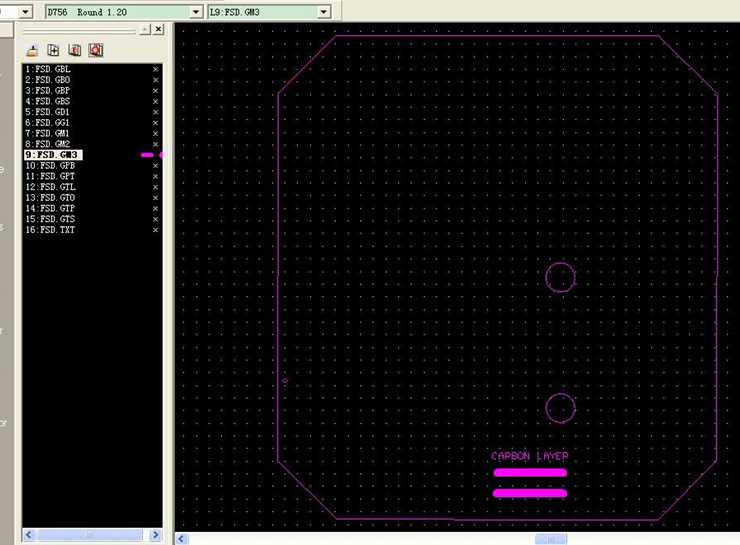The image size is (740, 545).
Task: Click the design canvas scrollbar left arrow
Action: [182, 539]
